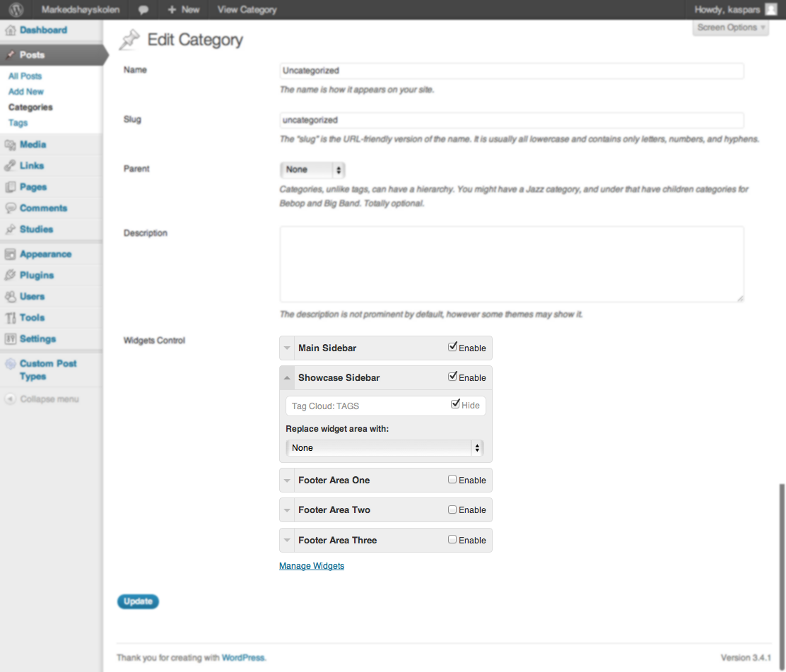Viewport: 786px width, 672px height.
Task: Click the Links chain icon in the sidebar
Action: tap(10, 166)
